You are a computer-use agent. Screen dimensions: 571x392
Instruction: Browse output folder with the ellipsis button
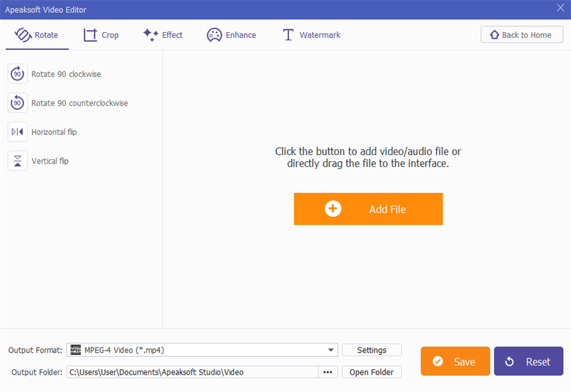[328, 372]
